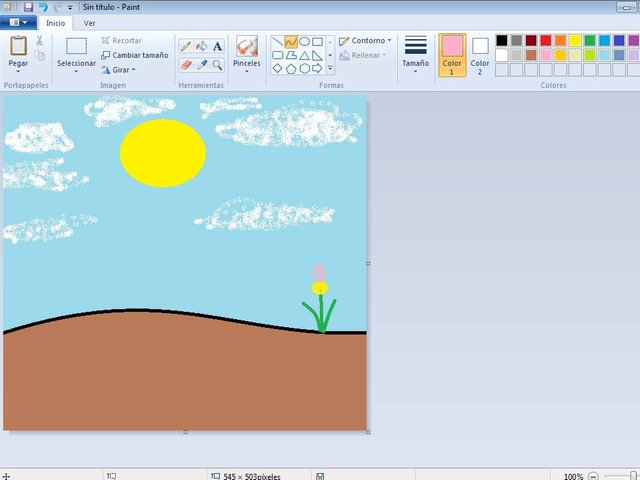Select the Magnifier tool
640x480 pixels.
pyautogui.click(x=218, y=65)
